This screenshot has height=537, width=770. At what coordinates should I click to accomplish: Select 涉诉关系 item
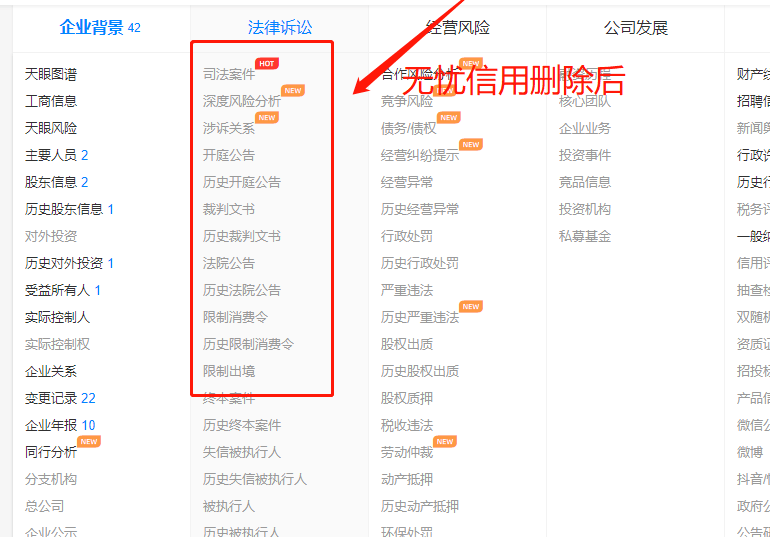tap(229, 129)
